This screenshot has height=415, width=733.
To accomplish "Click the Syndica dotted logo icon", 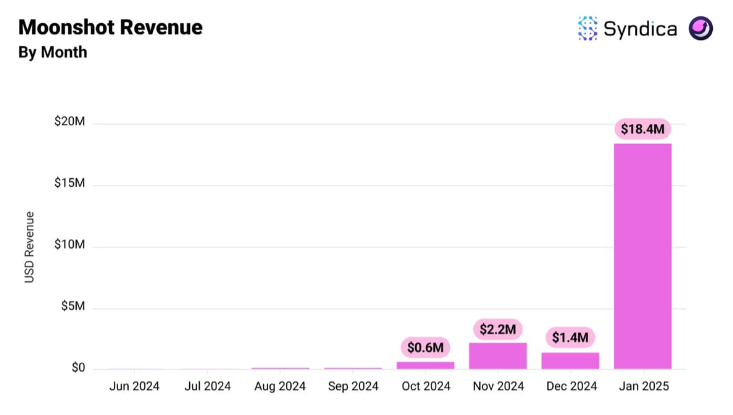I will pos(587,28).
